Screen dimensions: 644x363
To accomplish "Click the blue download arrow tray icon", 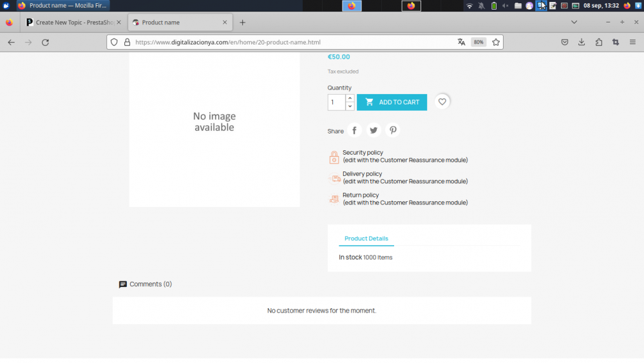I will (638, 6).
